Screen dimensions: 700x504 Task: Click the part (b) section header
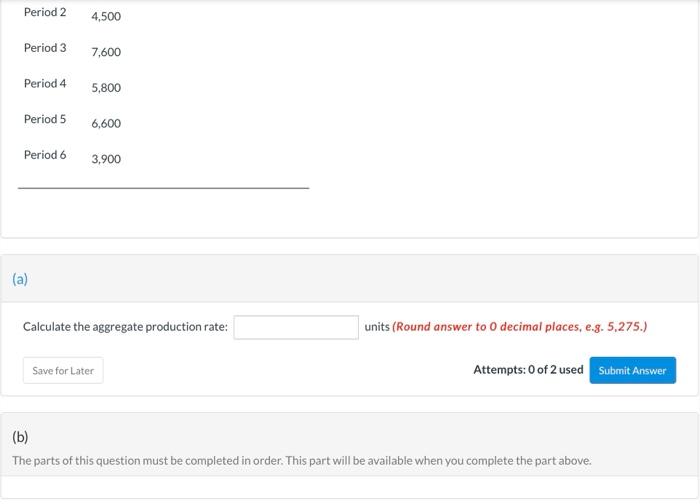20,437
